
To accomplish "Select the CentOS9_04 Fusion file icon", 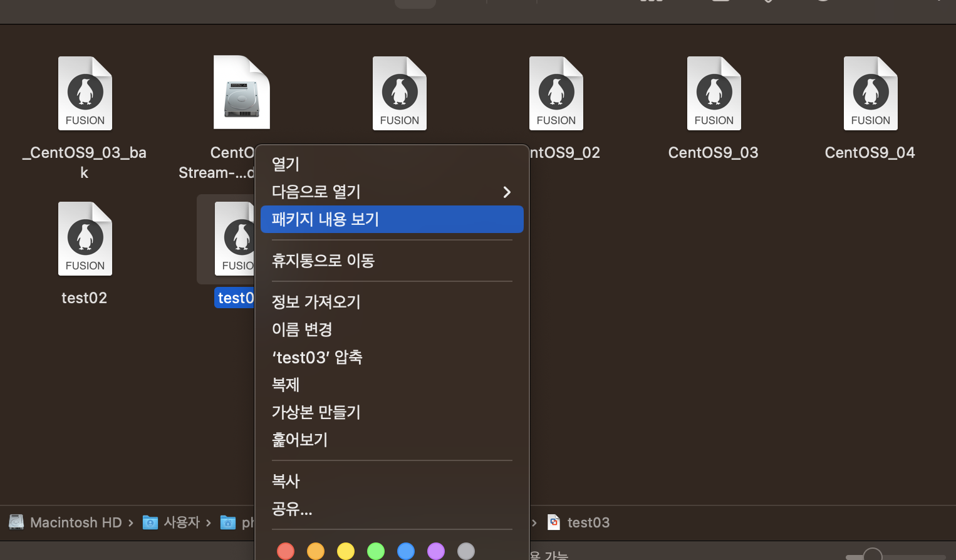I will pos(871,93).
